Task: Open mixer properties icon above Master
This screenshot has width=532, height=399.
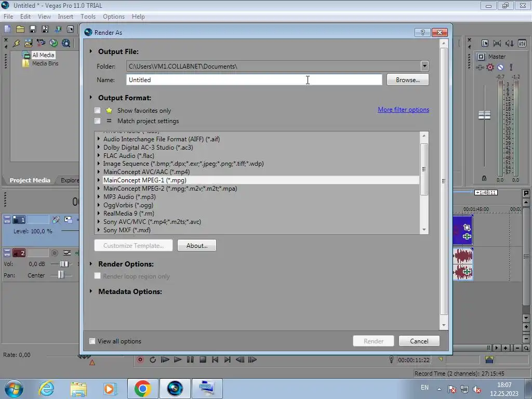Action: tap(485, 43)
